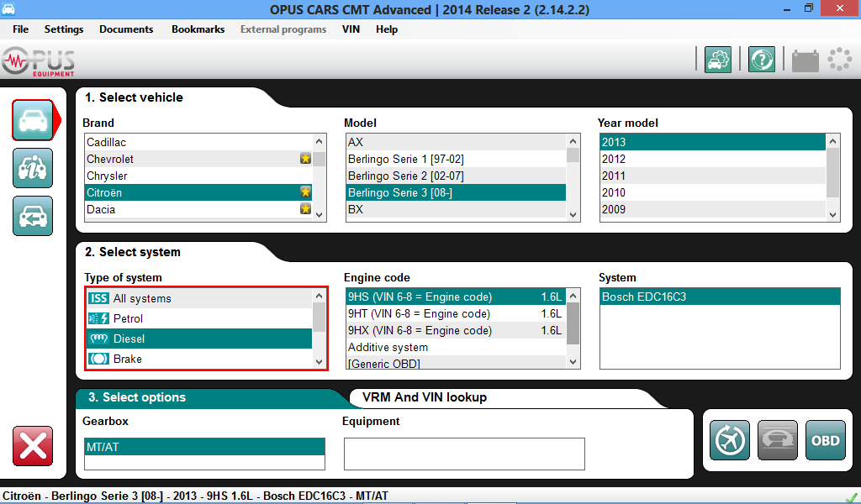
Task: Select year model 2011
Action: click(x=713, y=176)
